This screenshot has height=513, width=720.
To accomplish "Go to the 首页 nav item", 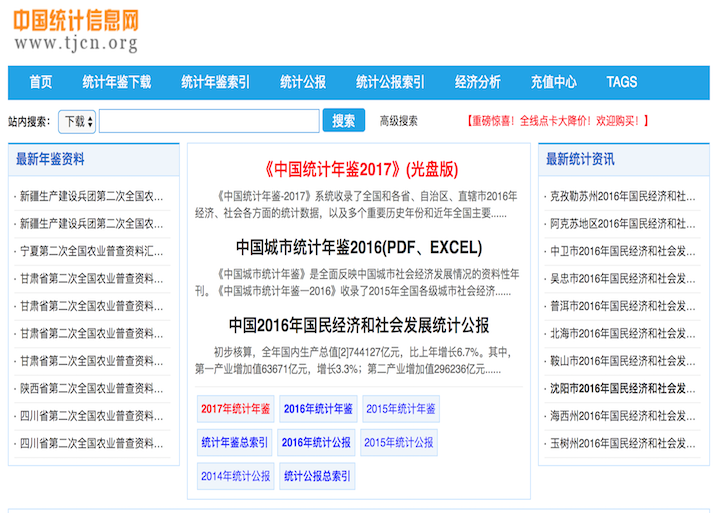I will [41, 82].
